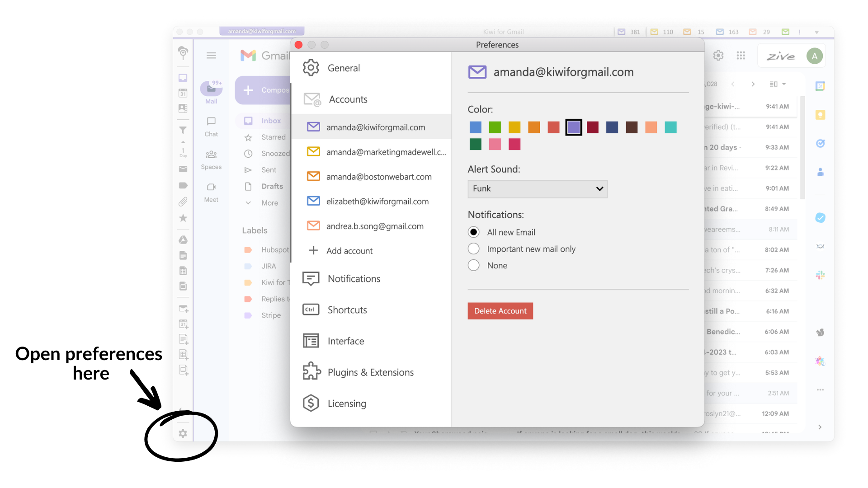Viewport: 868px width, 488px height.
Task: Open Google apps grid icon
Action: pos(741,56)
